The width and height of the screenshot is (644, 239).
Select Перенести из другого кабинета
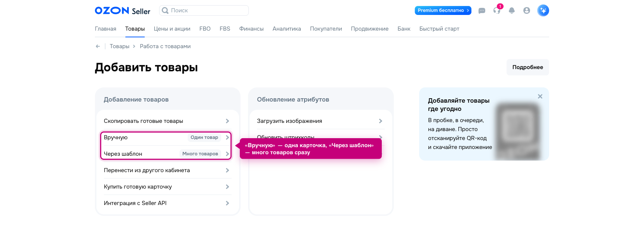(167, 170)
